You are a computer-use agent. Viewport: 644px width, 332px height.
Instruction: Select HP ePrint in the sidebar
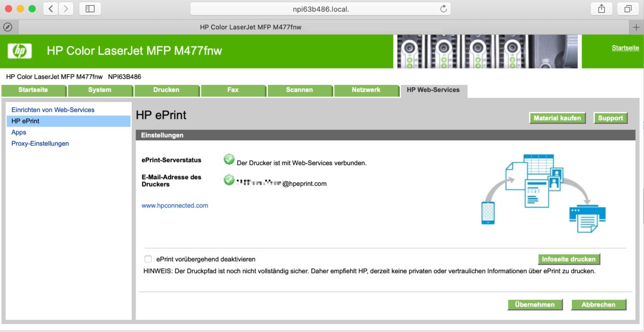(69, 121)
